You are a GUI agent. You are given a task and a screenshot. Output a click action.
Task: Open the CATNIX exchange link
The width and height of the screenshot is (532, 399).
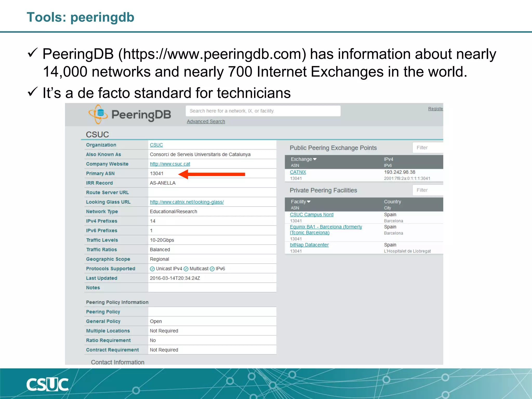298,172
